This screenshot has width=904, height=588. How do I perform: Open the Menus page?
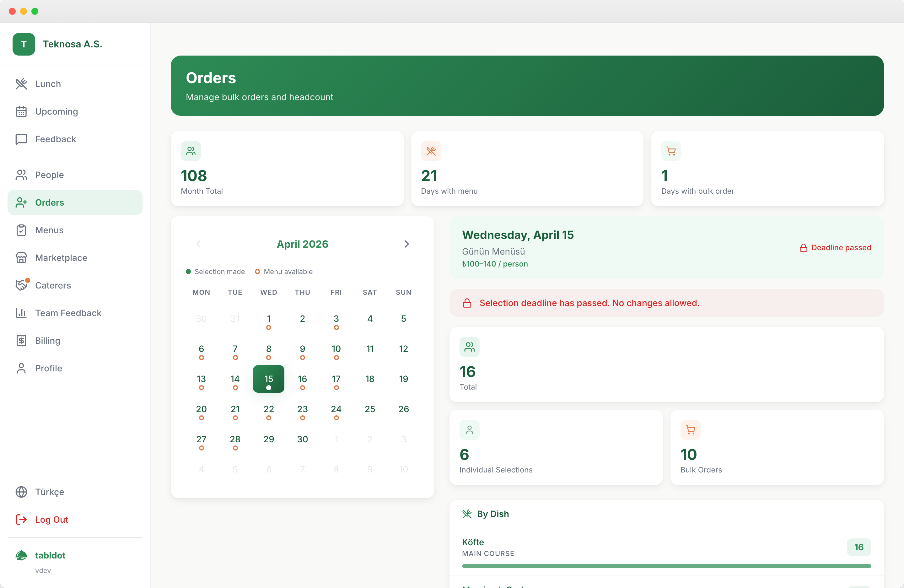[x=75, y=230]
